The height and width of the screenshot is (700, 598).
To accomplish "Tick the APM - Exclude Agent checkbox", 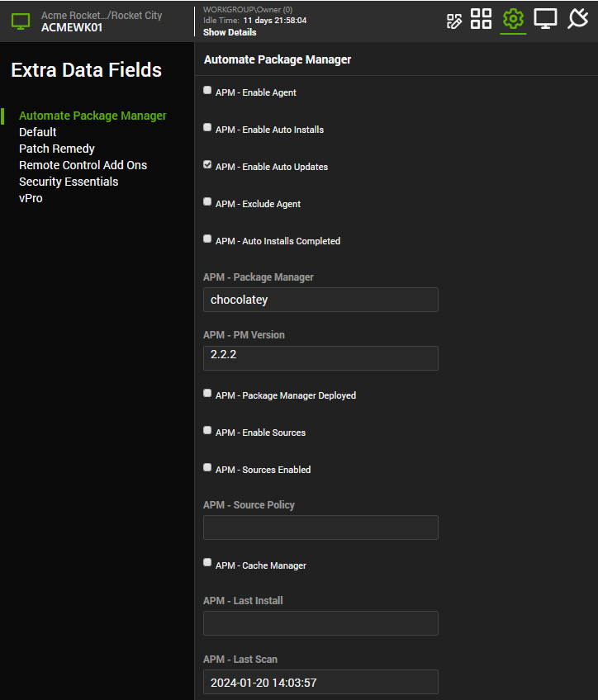I will [x=207, y=202].
